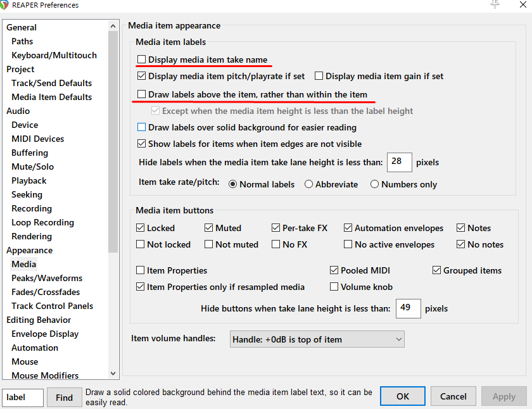Open MIDI Devices preferences
This screenshot has width=532, height=409.
37,139
